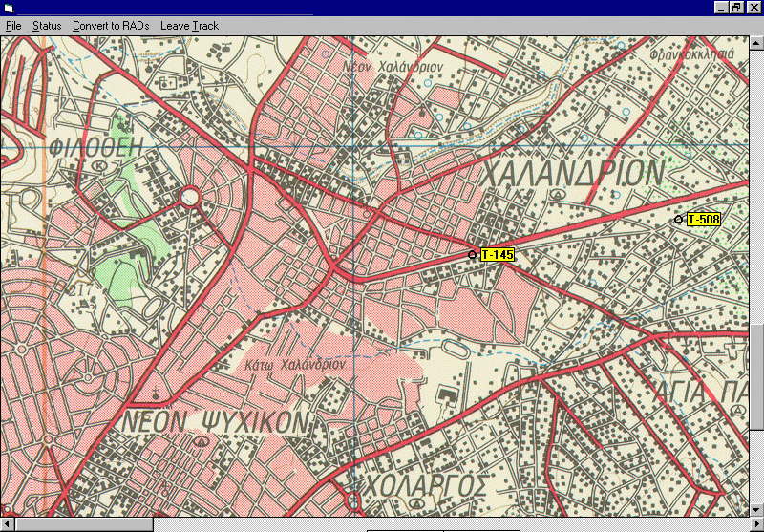Click the application icon in the title bar
The image size is (764, 532).
(x=10, y=8)
